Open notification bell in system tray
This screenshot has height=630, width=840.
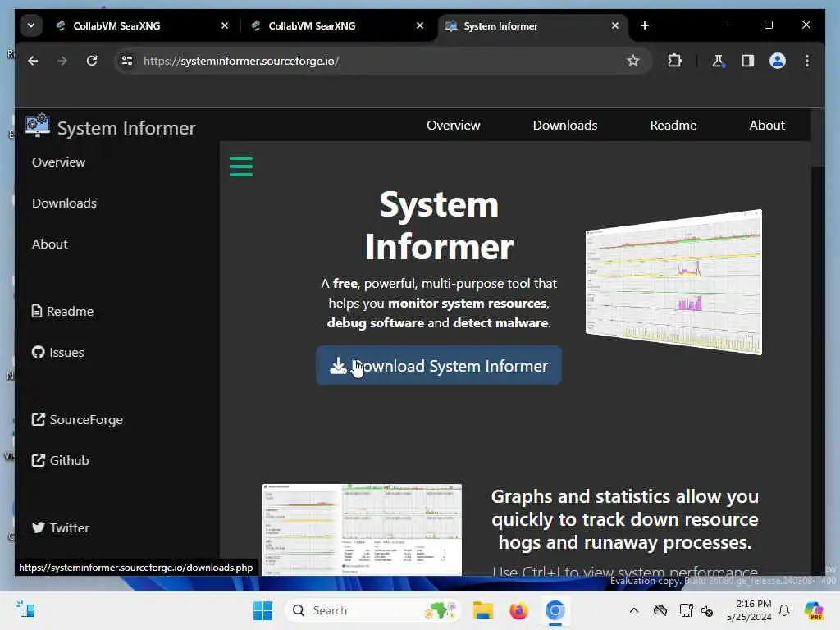coord(784,610)
